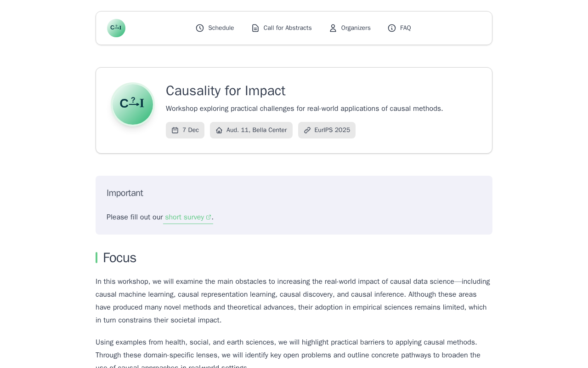The height and width of the screenshot is (368, 588).
Task: Click the Causality for Impact title
Action: click(226, 91)
